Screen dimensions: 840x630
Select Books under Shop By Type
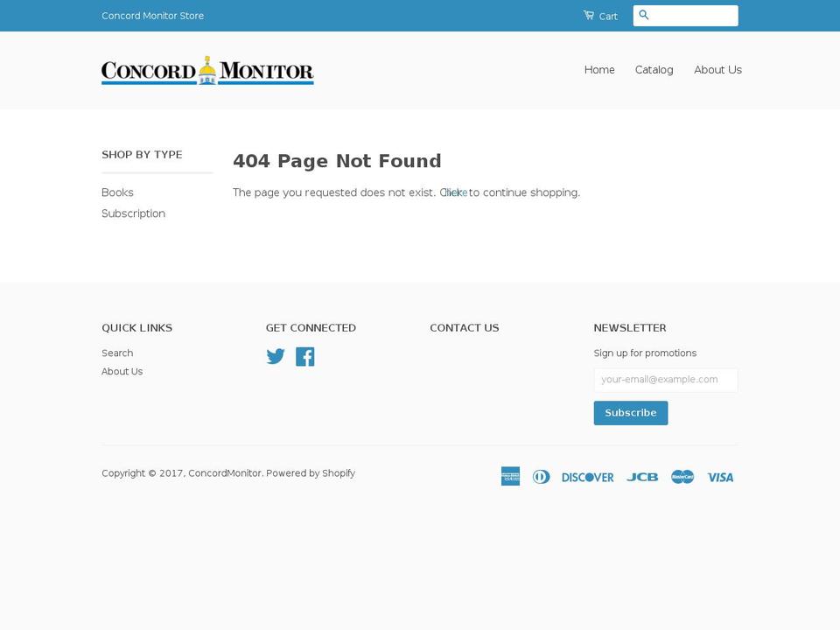click(117, 192)
